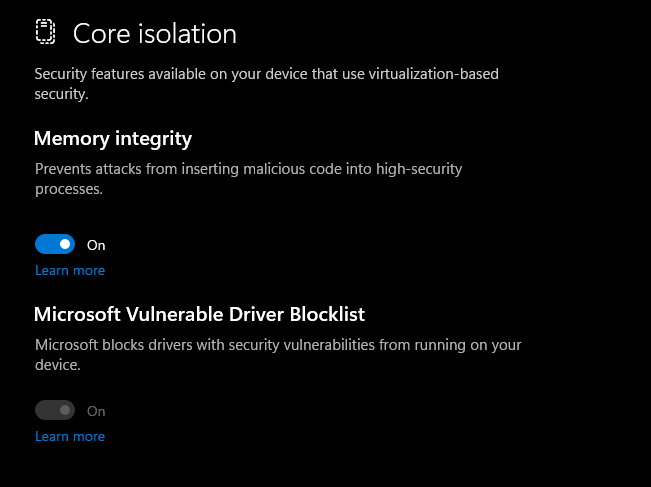The height and width of the screenshot is (487, 651).
Task: Open Learn more link under Memory integrity
Action: pyautogui.click(x=70, y=271)
